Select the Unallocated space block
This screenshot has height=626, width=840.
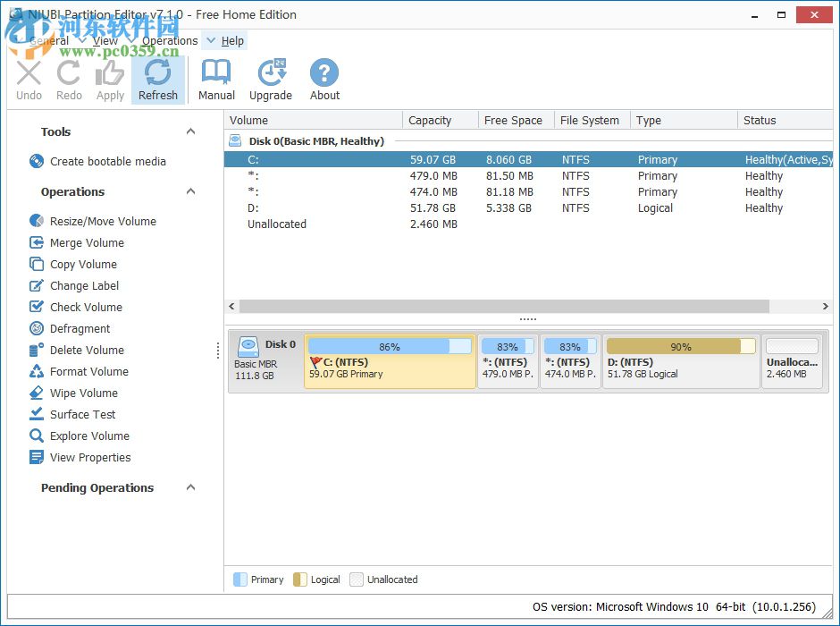pos(791,361)
